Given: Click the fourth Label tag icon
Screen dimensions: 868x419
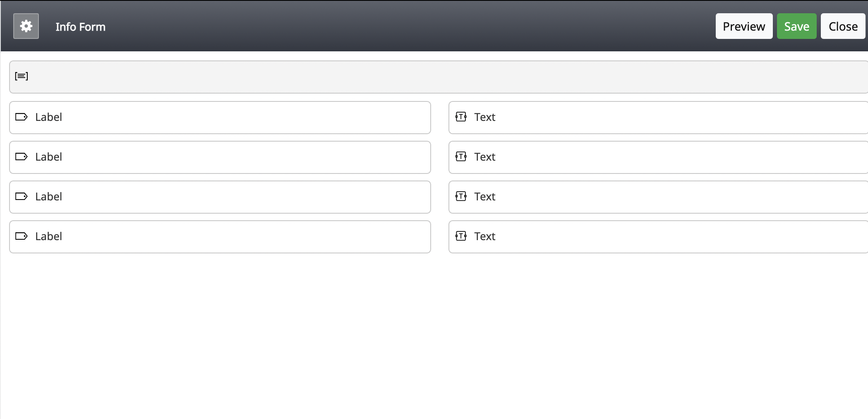Looking at the screenshot, I should (22, 236).
